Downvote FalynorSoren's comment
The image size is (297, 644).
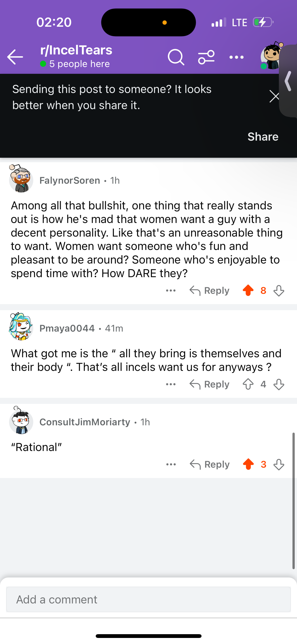point(279,291)
